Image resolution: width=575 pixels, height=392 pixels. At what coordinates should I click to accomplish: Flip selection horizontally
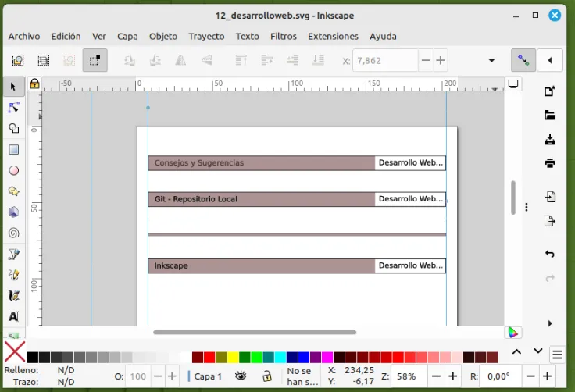[180, 60]
